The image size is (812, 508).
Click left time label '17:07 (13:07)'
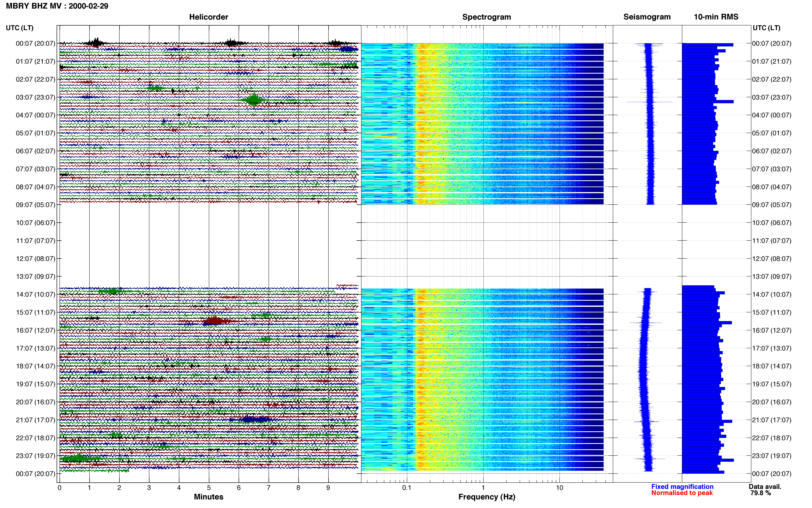[36, 348]
